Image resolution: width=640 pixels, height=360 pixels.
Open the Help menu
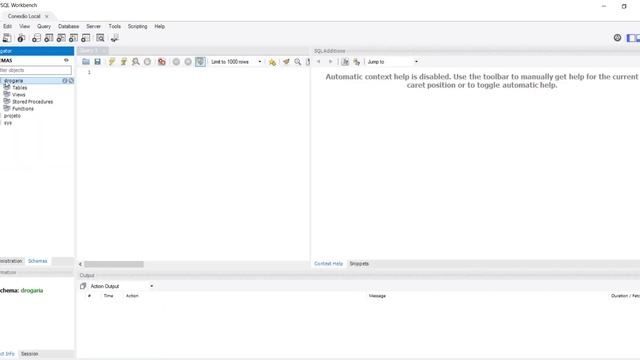coord(160,26)
